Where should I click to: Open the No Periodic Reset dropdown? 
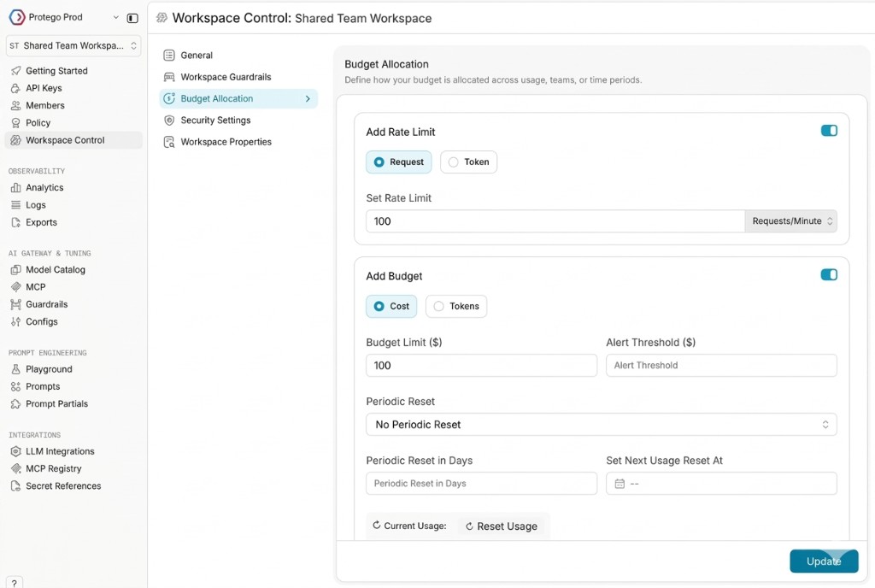[x=601, y=425]
